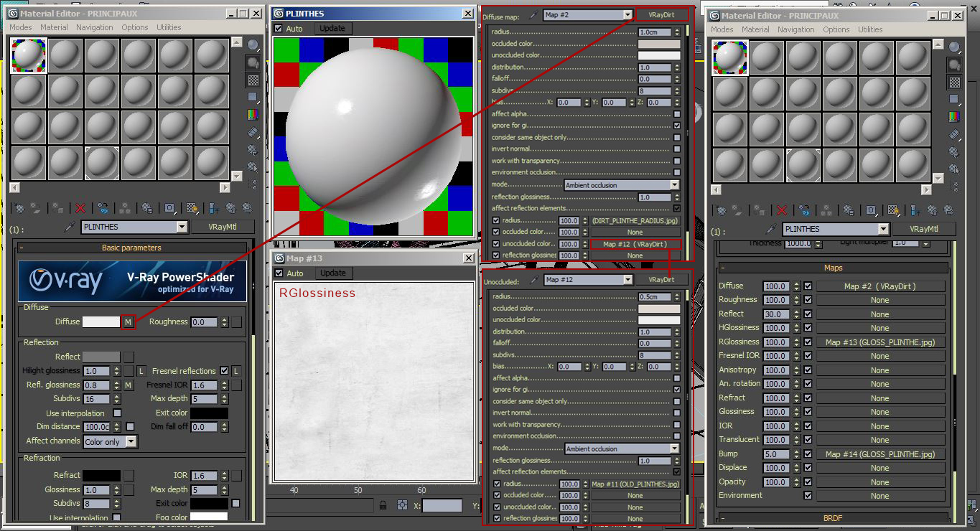Screen dimensions: 980x531
Task: Open Material menu in left Material Editor
Action: click(x=54, y=27)
